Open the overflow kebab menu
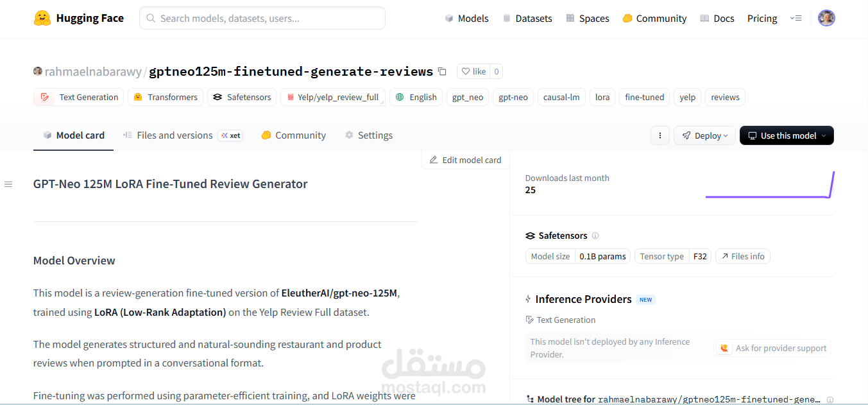Viewport: 868px width, 405px height. (x=660, y=135)
